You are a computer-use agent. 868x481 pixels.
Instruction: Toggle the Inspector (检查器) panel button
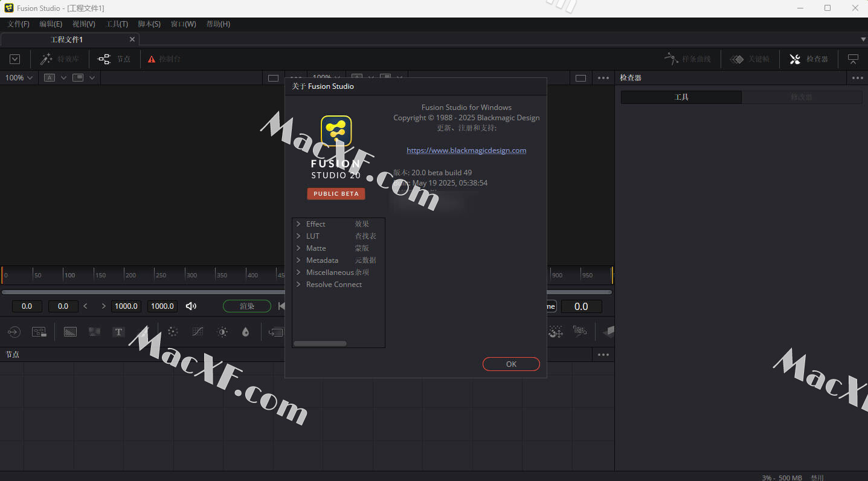[809, 59]
